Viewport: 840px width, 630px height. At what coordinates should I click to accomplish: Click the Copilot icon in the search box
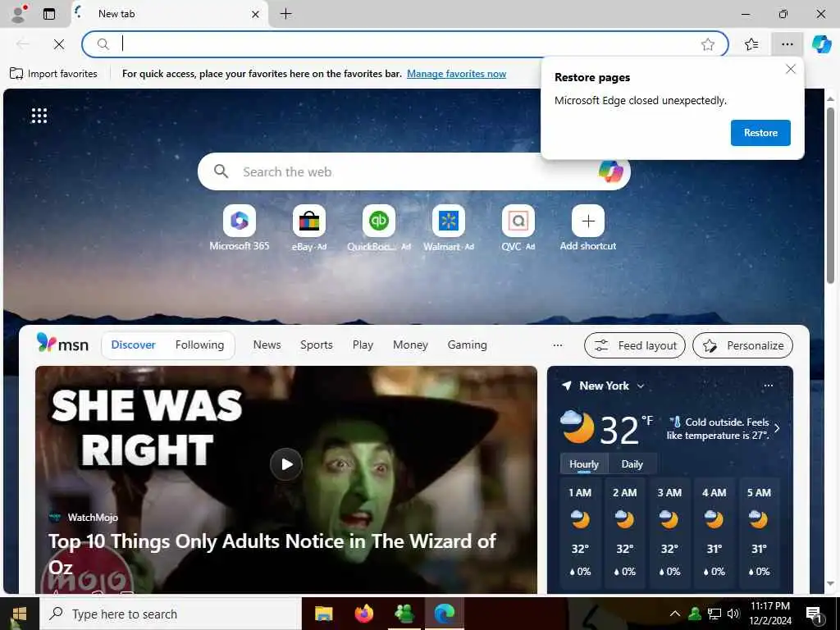(611, 171)
